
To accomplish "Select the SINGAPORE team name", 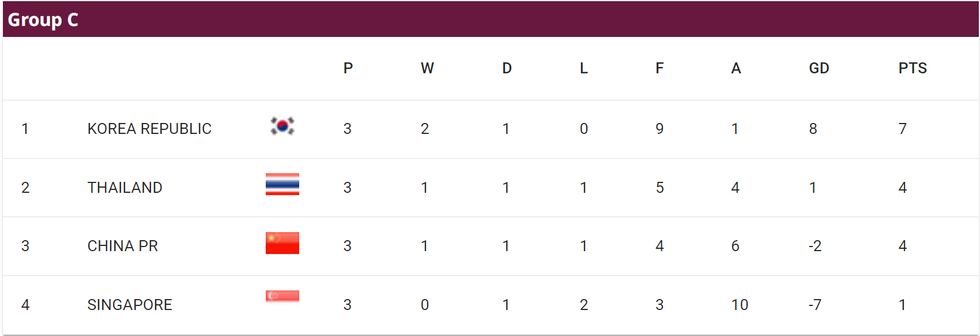I will (x=130, y=305).
